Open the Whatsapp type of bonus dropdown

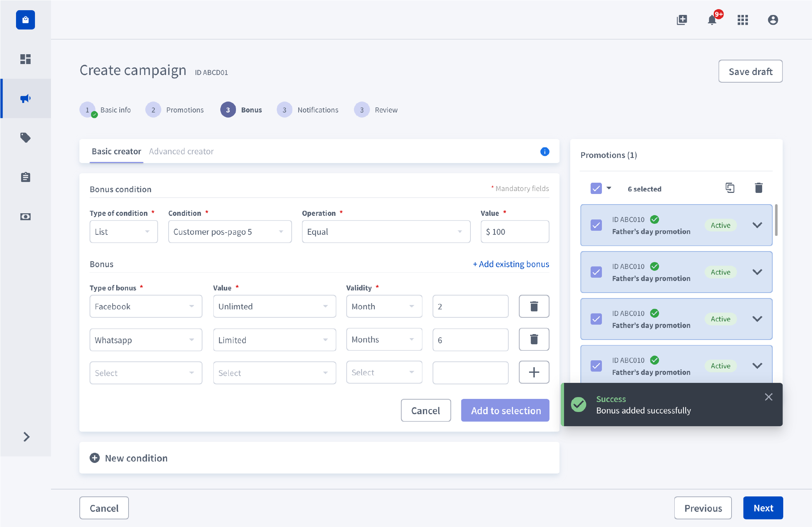146,340
